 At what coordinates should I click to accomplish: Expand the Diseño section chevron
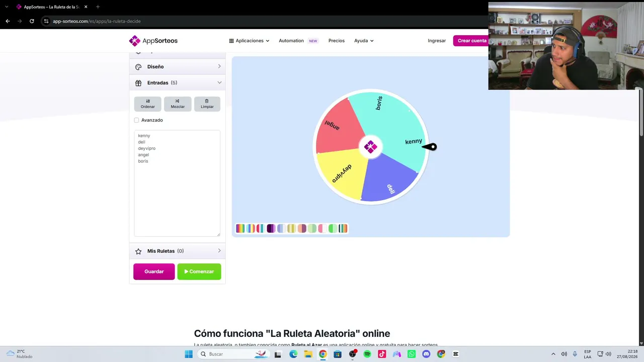click(x=219, y=66)
